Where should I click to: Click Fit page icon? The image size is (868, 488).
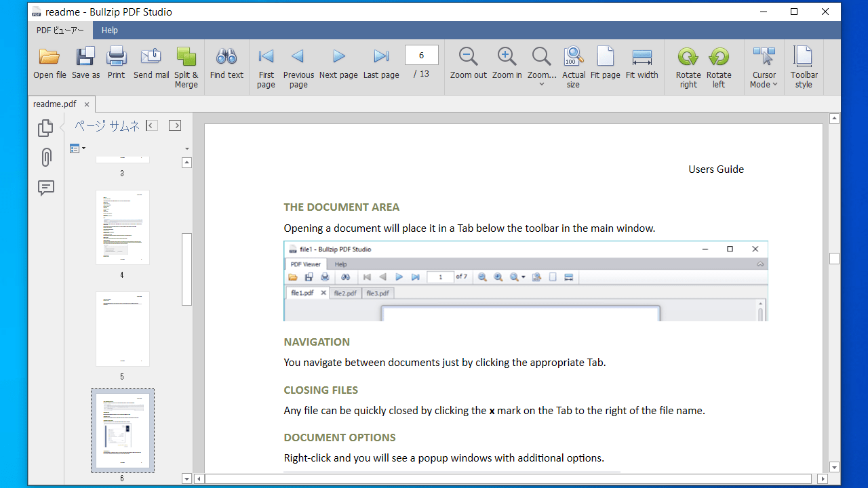[606, 64]
